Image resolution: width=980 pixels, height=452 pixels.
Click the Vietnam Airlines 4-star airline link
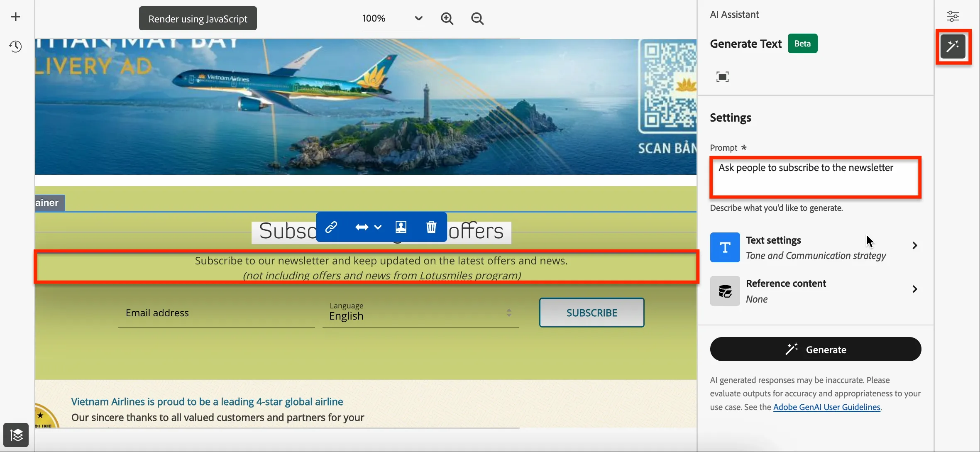pos(207,402)
